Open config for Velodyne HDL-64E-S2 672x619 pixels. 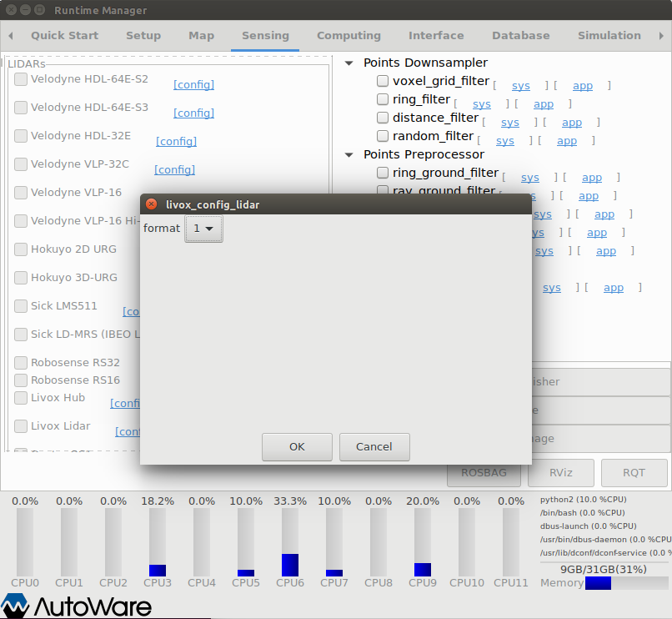pos(193,84)
